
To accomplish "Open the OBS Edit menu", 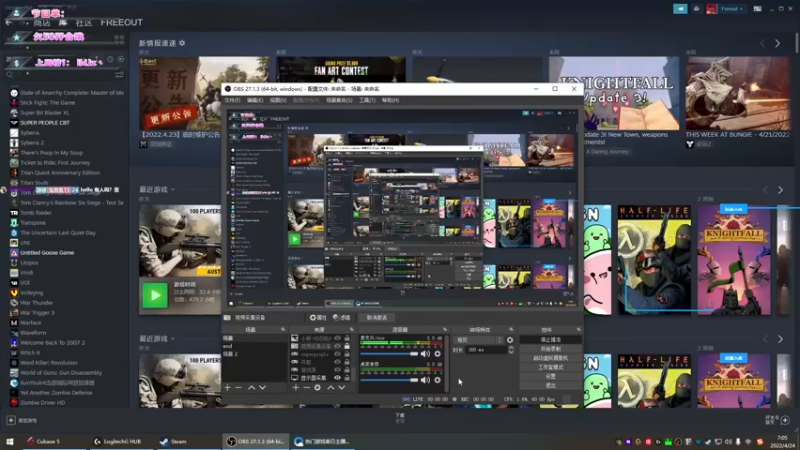I will pyautogui.click(x=255, y=101).
